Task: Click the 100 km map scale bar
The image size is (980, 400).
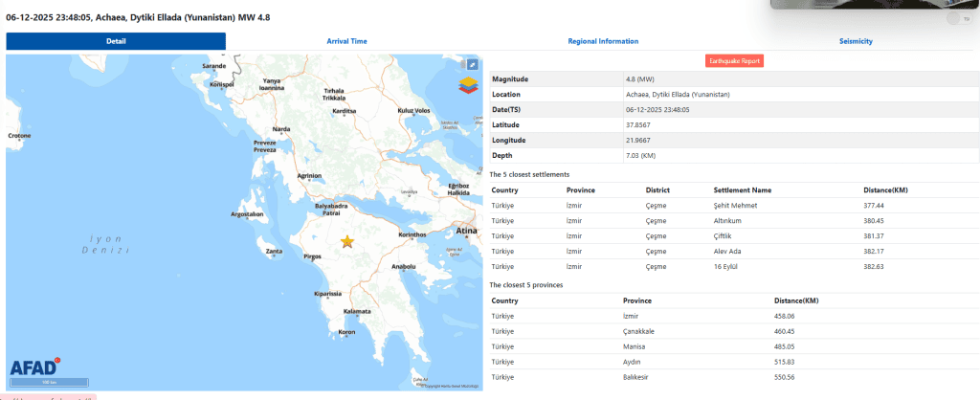Action: click(x=49, y=382)
